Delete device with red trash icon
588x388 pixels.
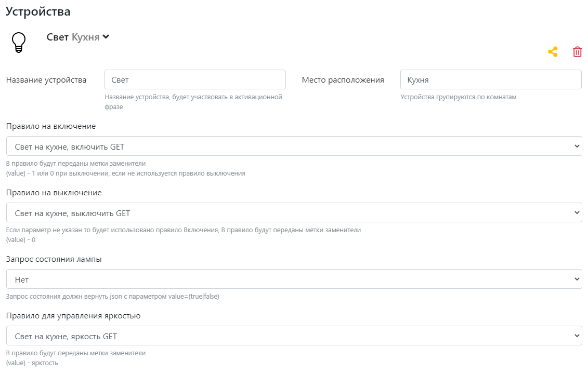(x=577, y=52)
